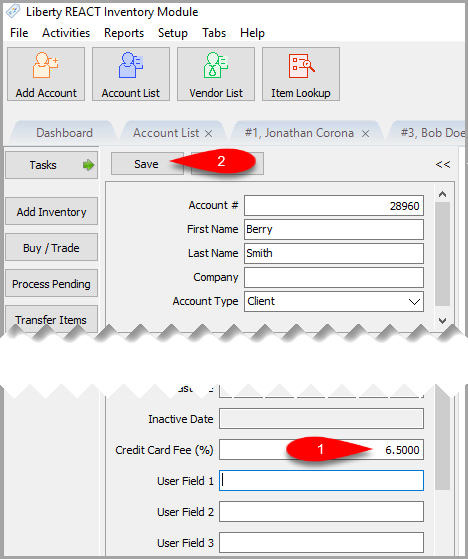Open the Reports menu
Image resolution: width=468 pixels, height=559 pixels.
tap(124, 33)
